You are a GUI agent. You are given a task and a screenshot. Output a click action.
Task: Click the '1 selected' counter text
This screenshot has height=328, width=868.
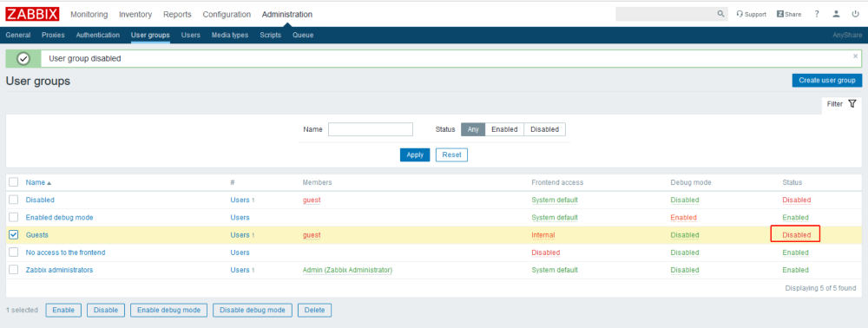[x=22, y=311]
